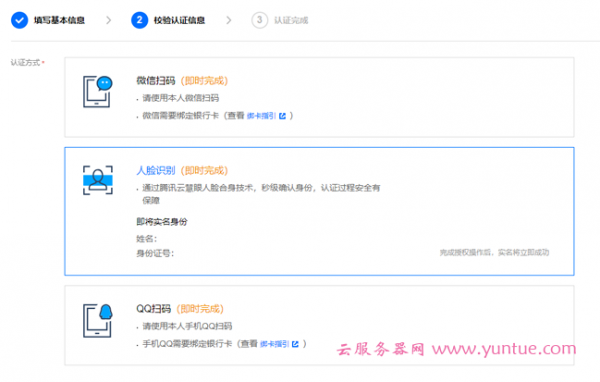
Task: Select the face recognition scan icon
Action: point(98,180)
